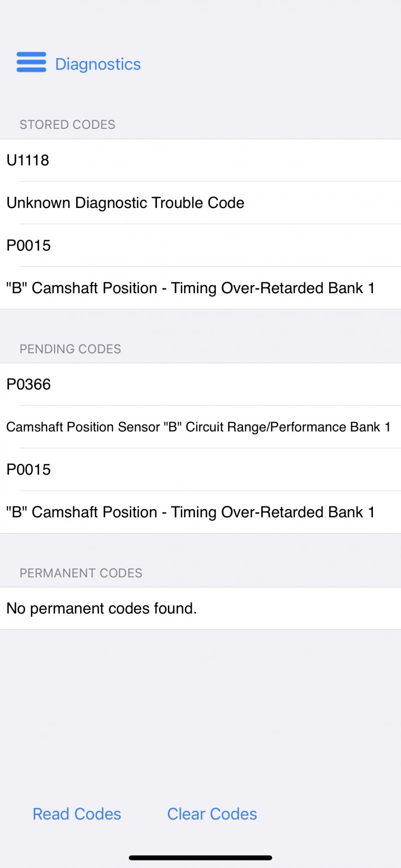Tap the home indicator bar at the bottom
Screen dimensions: 401x868
coord(200,857)
